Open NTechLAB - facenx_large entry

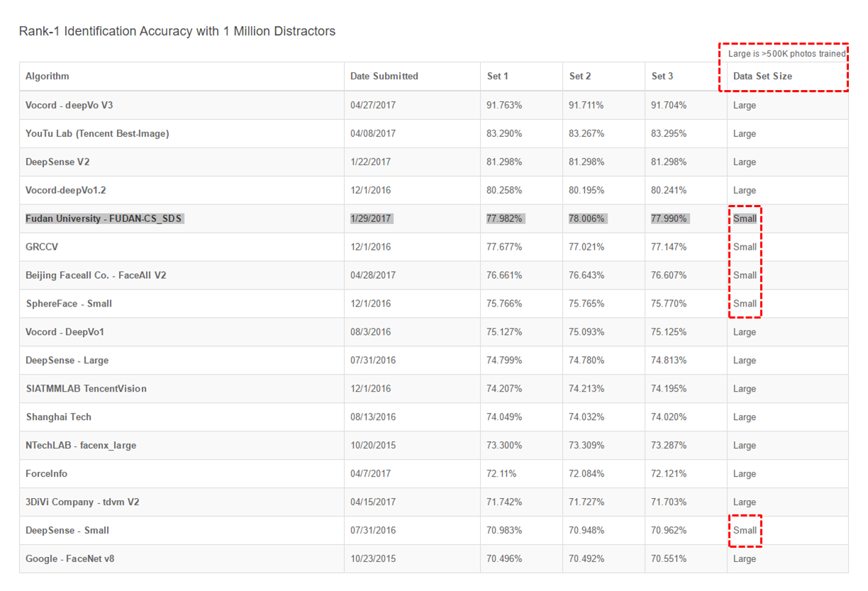pyautogui.click(x=81, y=446)
